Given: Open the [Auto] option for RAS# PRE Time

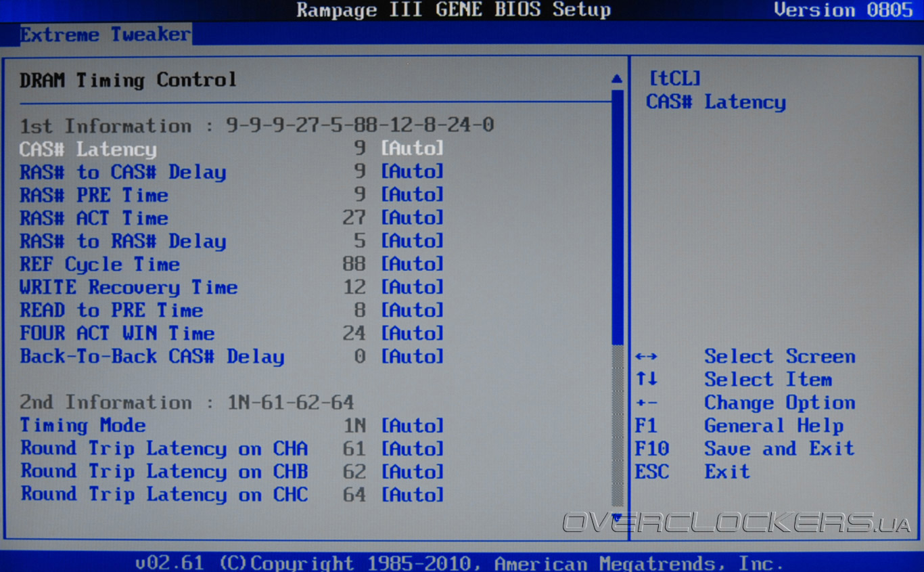Looking at the screenshot, I should [x=412, y=194].
